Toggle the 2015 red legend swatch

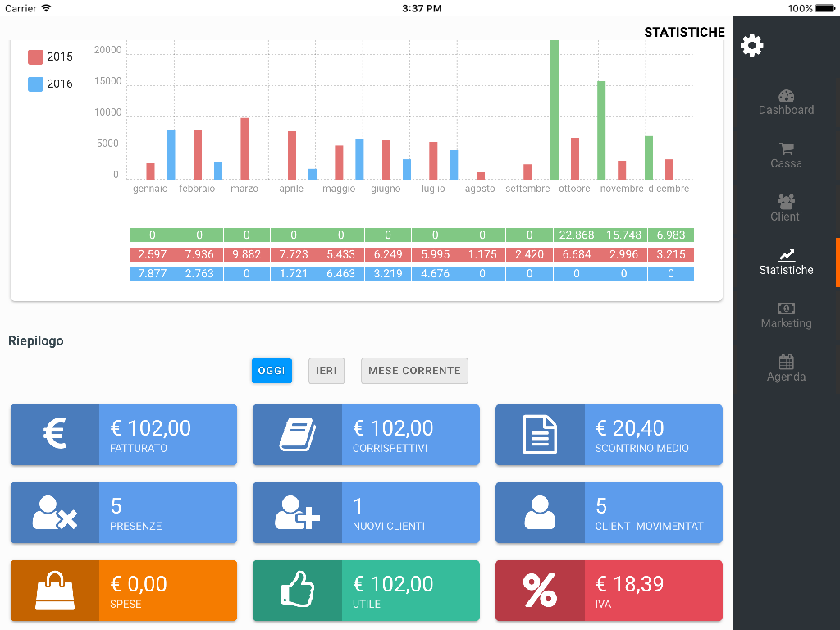click(x=35, y=57)
